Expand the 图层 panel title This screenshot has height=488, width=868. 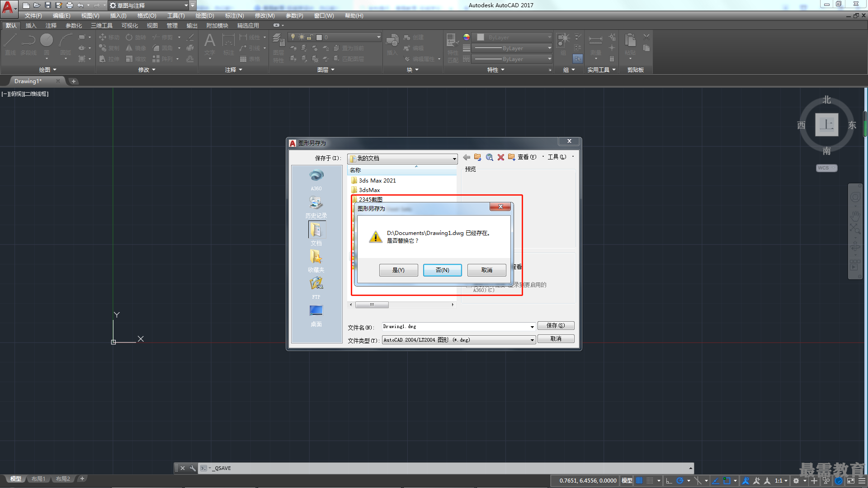[325, 70]
